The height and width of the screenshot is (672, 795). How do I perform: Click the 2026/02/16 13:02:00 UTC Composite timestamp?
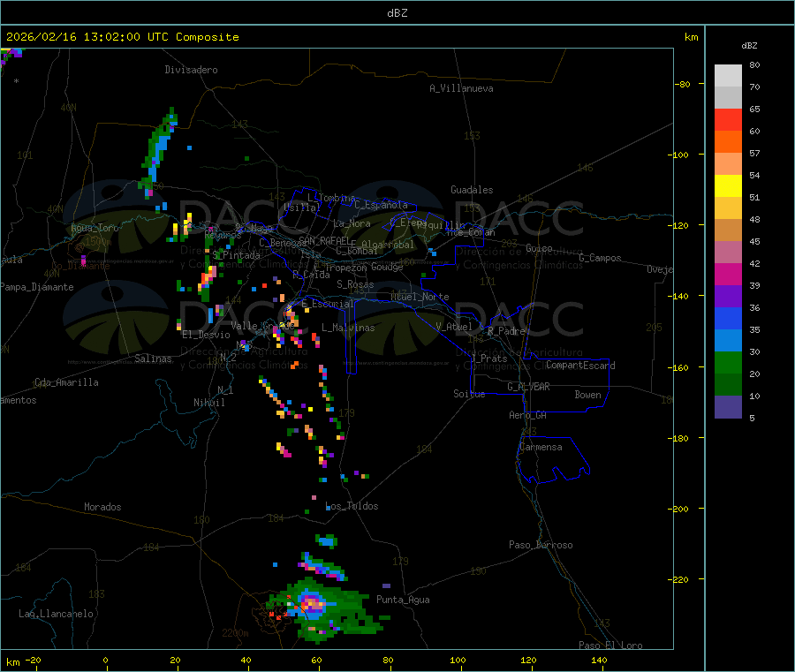point(122,37)
